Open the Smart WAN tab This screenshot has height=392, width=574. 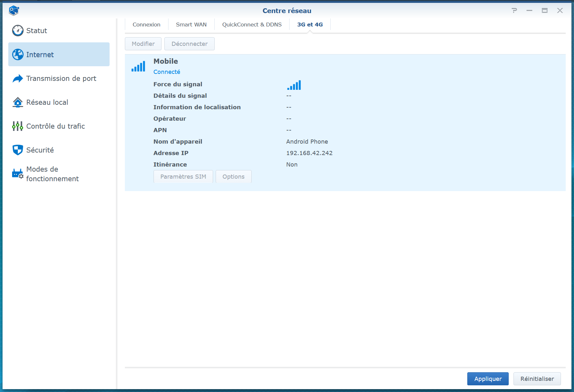click(x=191, y=25)
